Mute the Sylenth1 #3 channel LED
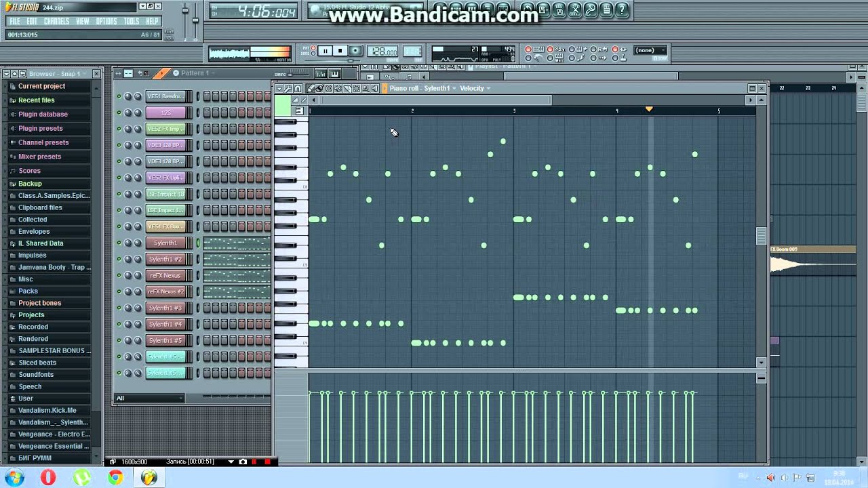This screenshot has width=868, height=488. (x=119, y=308)
